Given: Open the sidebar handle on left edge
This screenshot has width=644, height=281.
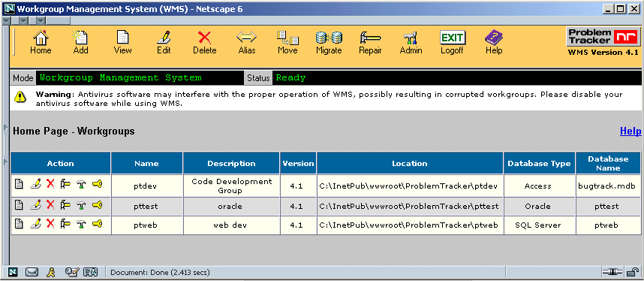Looking at the screenshot, I should 6,145.
